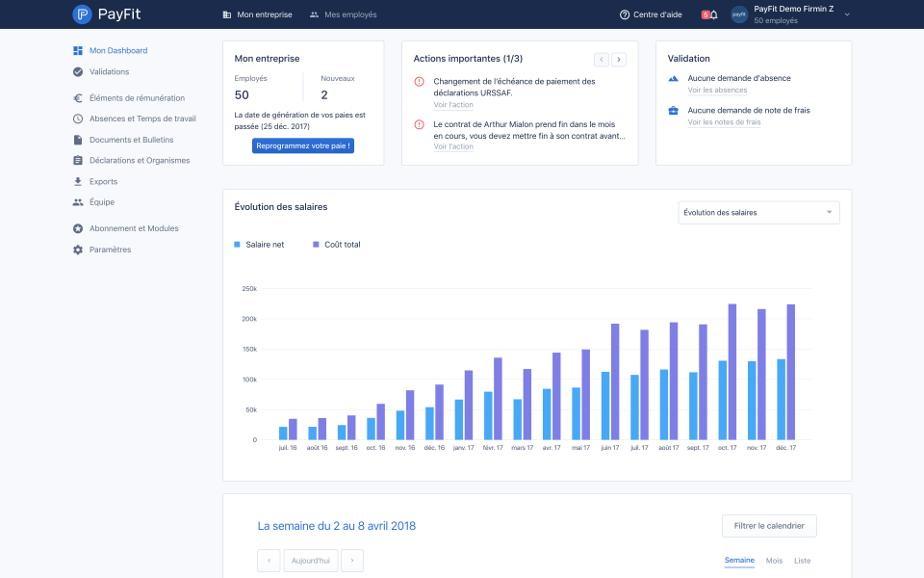Expand the PayFit Demo account menu chevron
Screen dimensions: 924x578
pos(847,14)
